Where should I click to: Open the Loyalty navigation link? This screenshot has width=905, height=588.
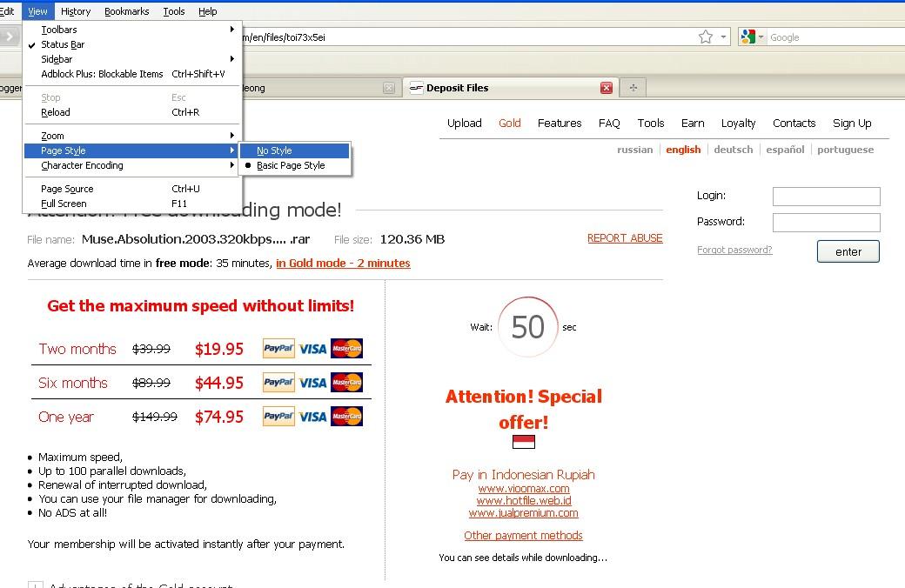738,123
